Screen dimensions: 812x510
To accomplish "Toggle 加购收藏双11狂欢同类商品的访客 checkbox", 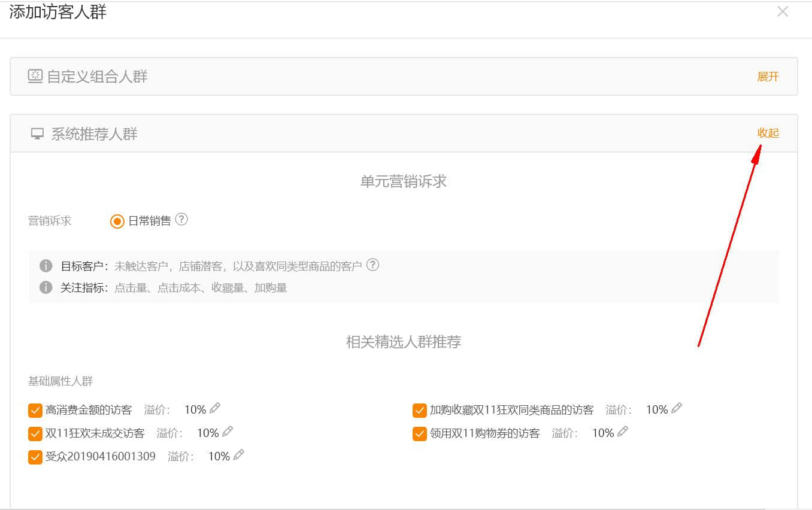I will coord(420,411).
